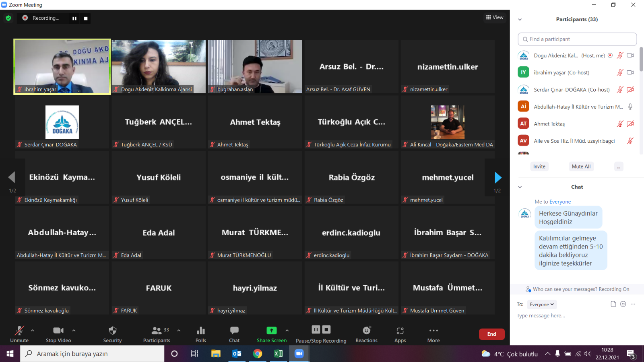Viewport: 644px width, 362px height.
Task: Open the View layout menu
Action: tap(495, 17)
